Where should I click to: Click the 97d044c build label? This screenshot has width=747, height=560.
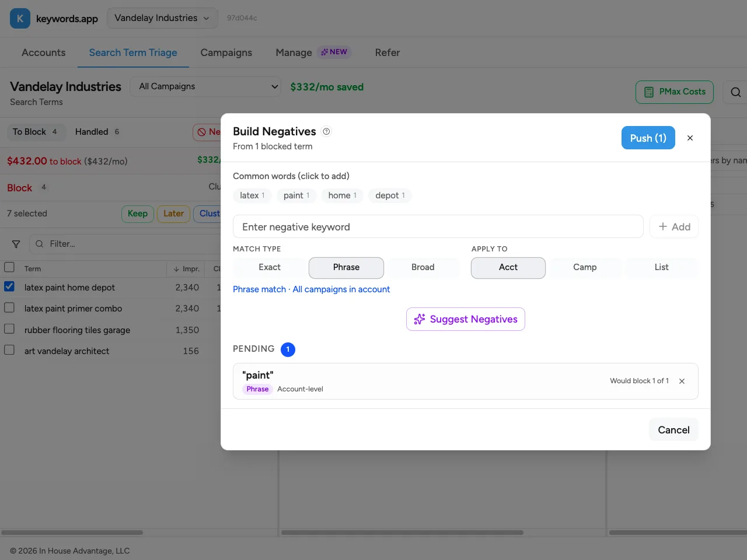[242, 18]
